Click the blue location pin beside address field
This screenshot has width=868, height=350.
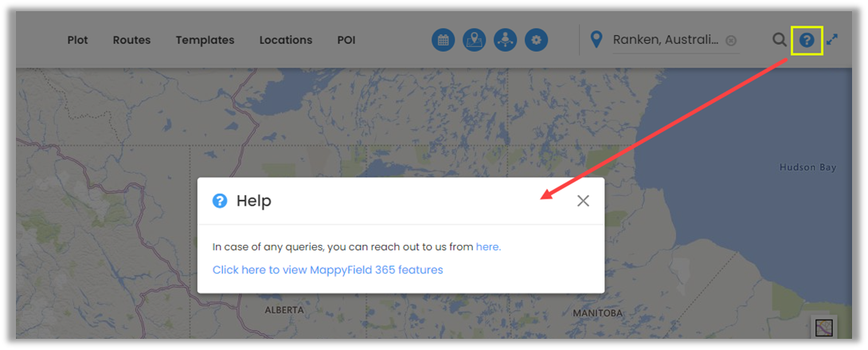(596, 40)
